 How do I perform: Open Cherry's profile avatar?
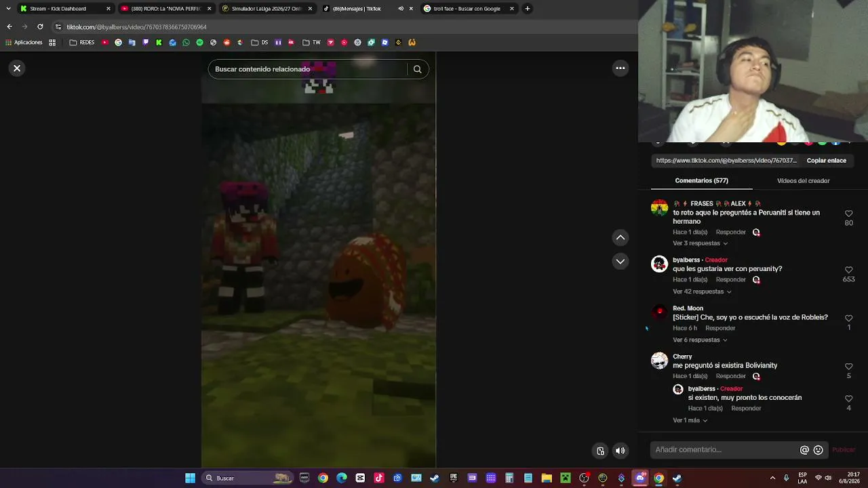pyautogui.click(x=659, y=361)
